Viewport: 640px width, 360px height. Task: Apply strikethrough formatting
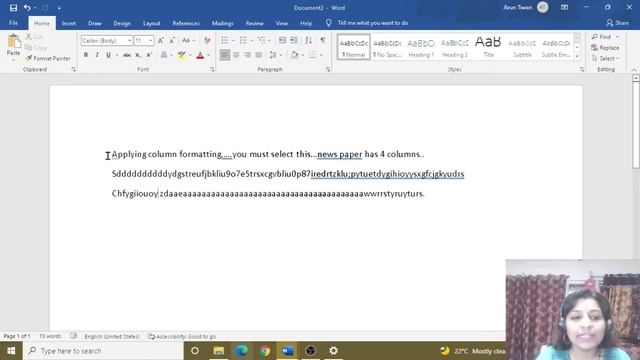(127, 55)
